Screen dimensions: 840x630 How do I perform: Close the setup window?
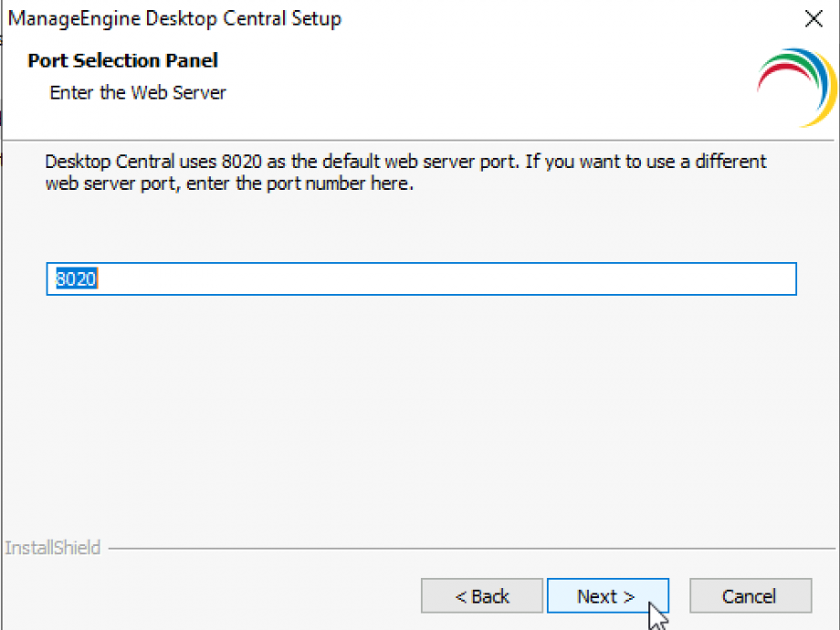coord(814,18)
